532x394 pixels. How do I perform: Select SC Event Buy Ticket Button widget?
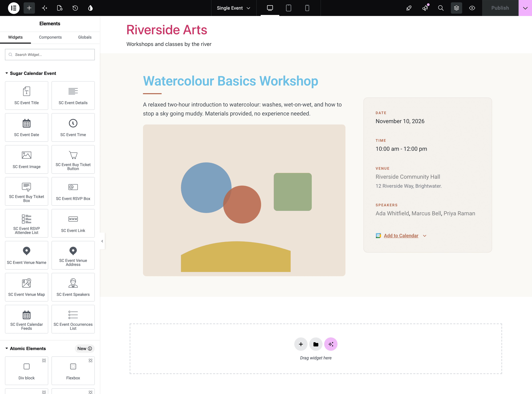click(73, 159)
